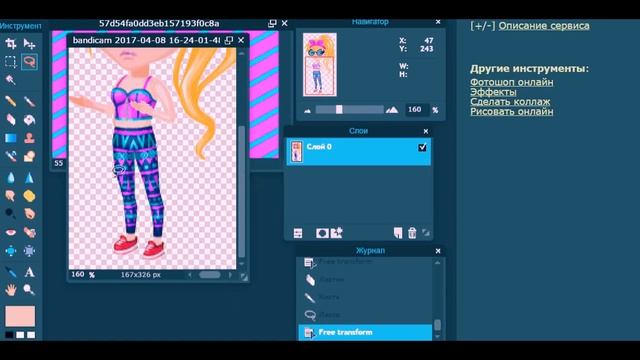Image resolution: width=640 pixels, height=360 pixels.
Task: Select the Eraser tool
Action: pyautogui.click(x=11, y=120)
